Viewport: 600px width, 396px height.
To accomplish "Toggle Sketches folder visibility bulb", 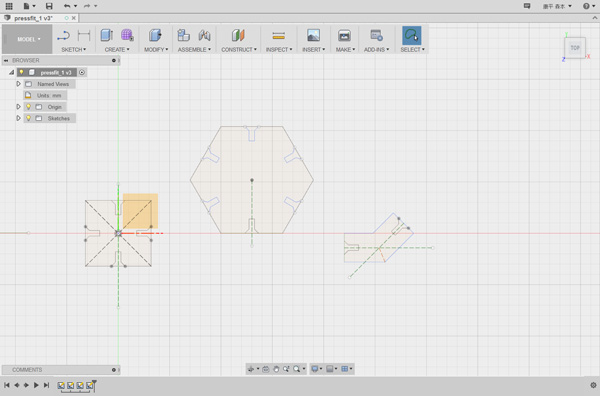I will pyautogui.click(x=28, y=118).
